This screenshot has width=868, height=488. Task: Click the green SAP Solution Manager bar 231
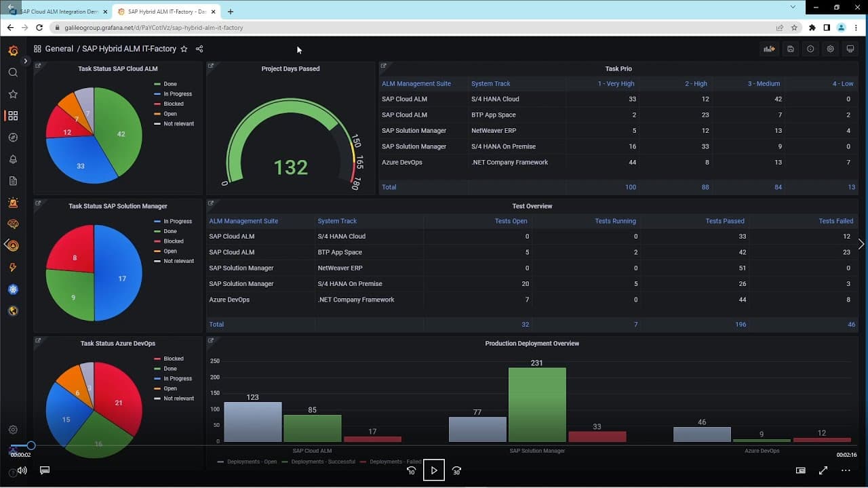(537, 405)
